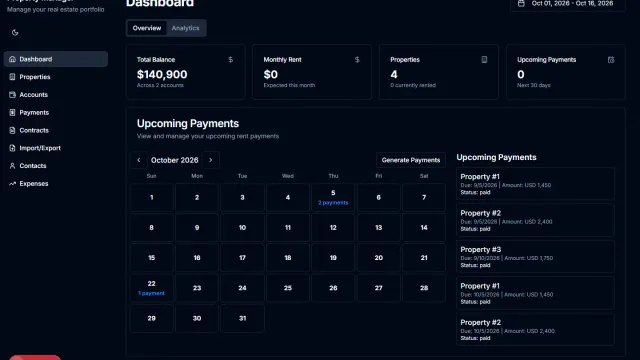The height and width of the screenshot is (360, 640).
Task: Go to previous month in calendar
Action: pos(139,160)
